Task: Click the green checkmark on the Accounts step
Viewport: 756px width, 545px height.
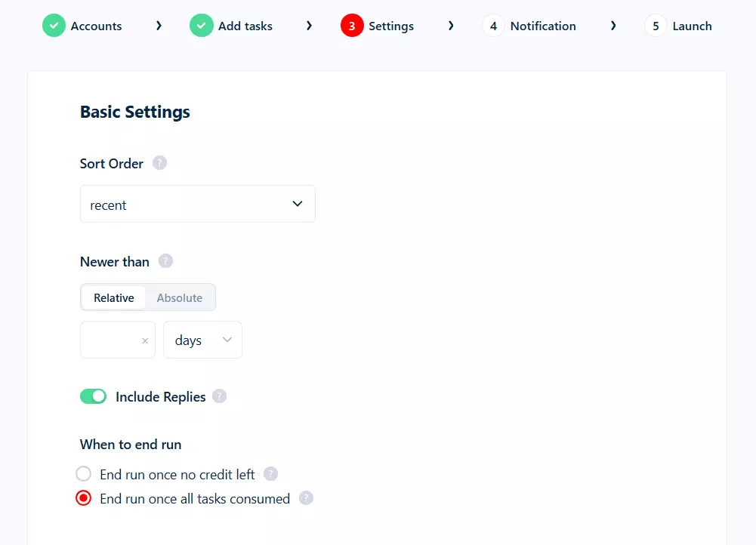Action: (54, 25)
